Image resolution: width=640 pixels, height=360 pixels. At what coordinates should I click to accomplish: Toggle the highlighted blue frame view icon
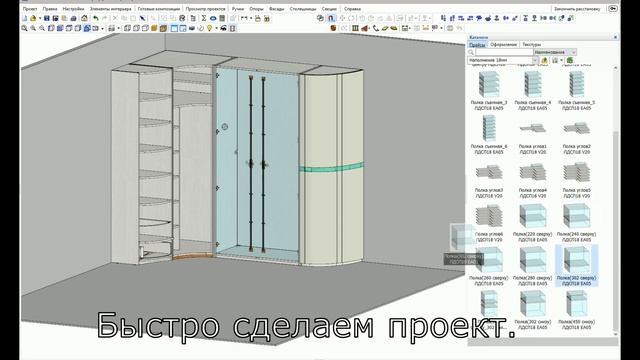pyautogui.click(x=174, y=28)
